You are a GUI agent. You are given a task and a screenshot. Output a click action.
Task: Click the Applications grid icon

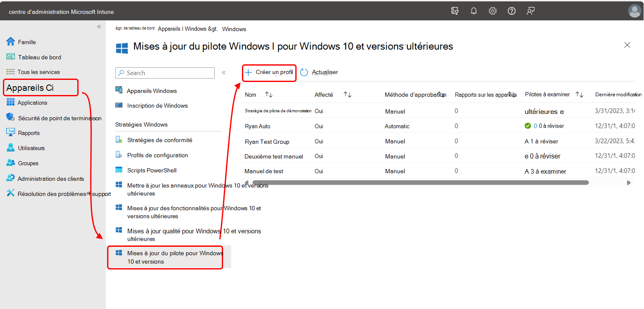(x=11, y=102)
